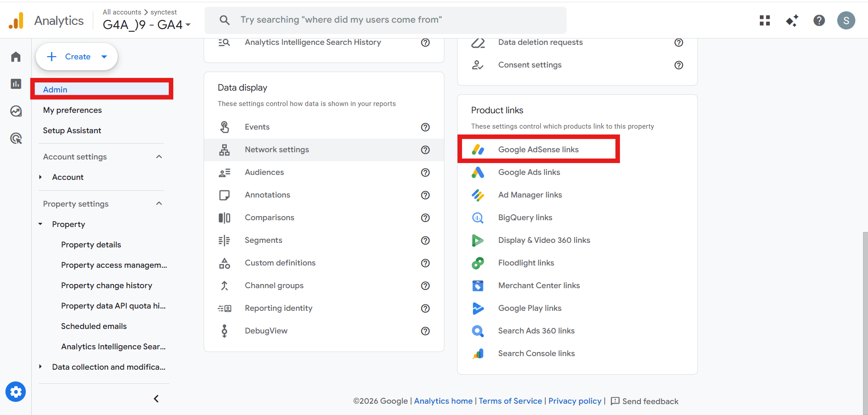Open the Advertising icon in left rail
Screen dimensions: 868x415
pos(16,138)
